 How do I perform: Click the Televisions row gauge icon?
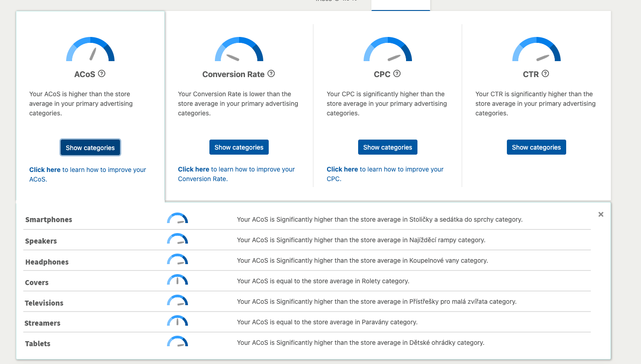(177, 301)
